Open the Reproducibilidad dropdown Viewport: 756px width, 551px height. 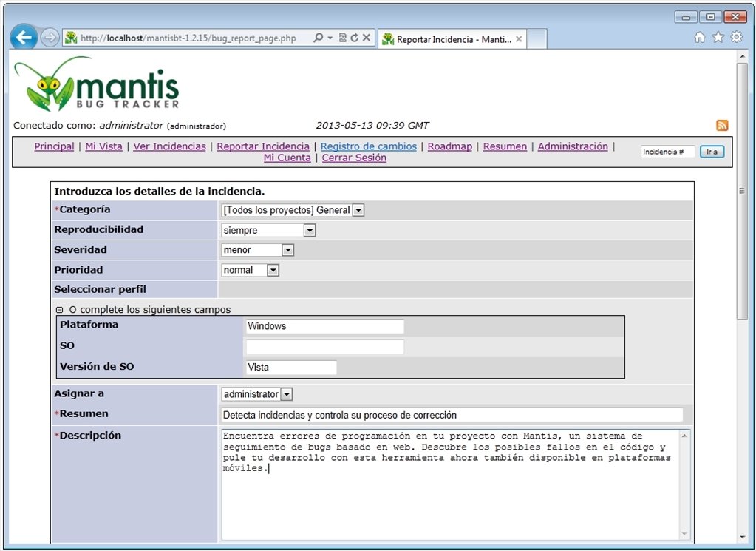coord(268,231)
